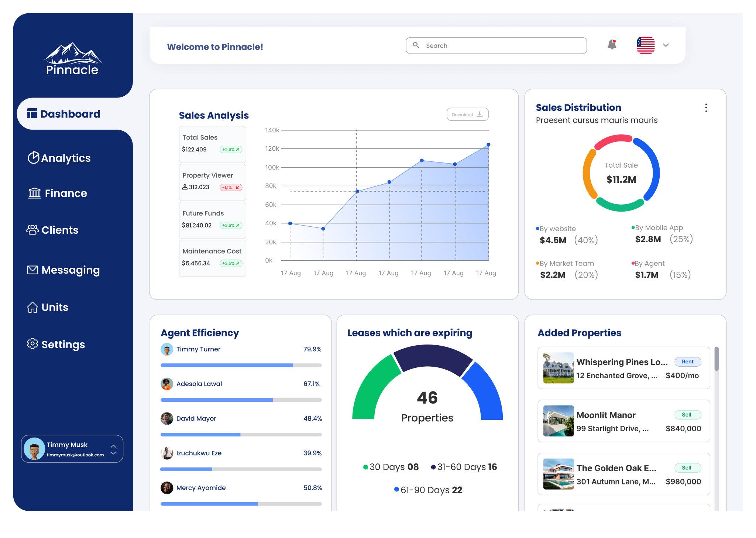Screen dimensions: 756x538
Task: Open the Sales Distribution three-dot menu
Action: 706,107
